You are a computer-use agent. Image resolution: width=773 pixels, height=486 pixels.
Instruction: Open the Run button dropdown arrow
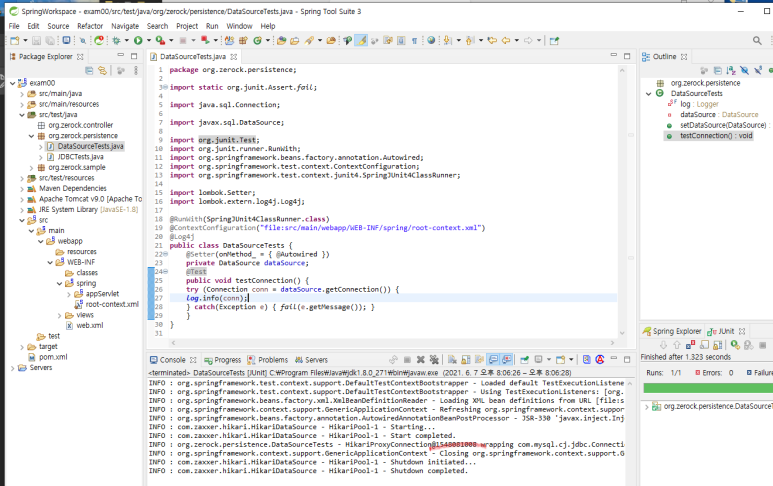click(148, 41)
